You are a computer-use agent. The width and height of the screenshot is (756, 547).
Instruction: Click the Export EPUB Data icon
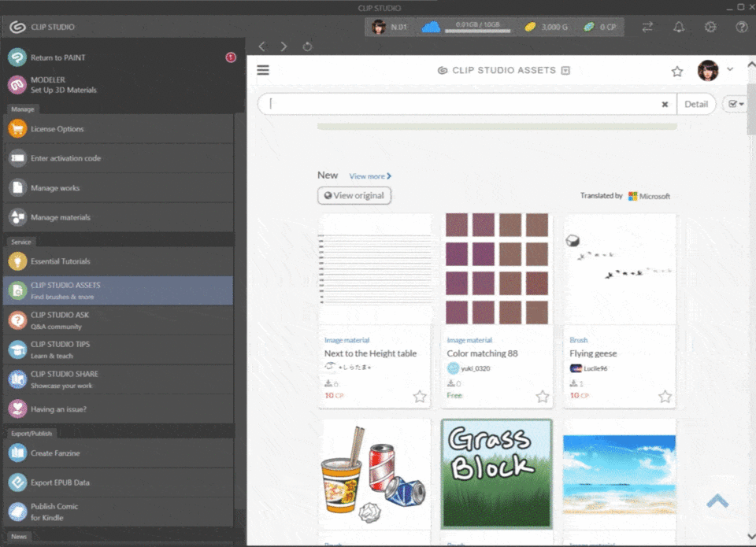17,482
